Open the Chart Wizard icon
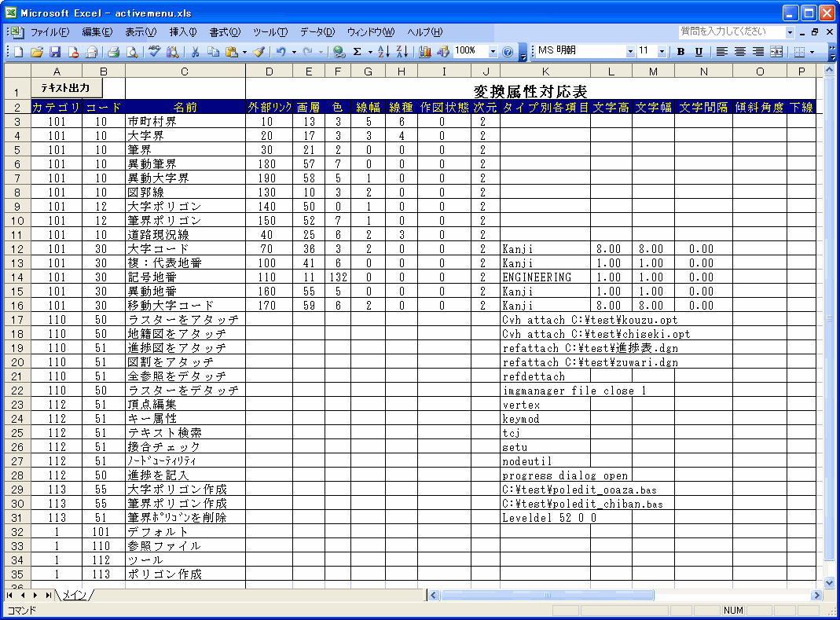The image size is (840, 620). click(x=425, y=52)
